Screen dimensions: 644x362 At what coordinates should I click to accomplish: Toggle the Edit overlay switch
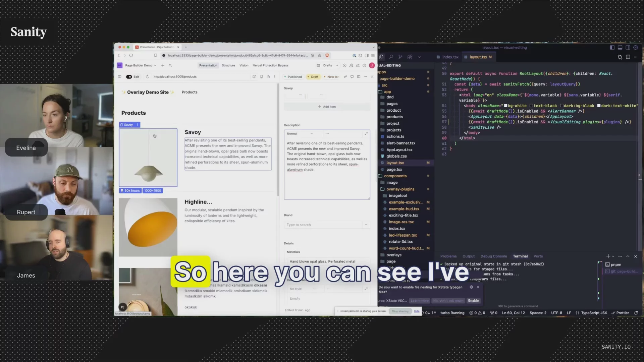coord(129,77)
